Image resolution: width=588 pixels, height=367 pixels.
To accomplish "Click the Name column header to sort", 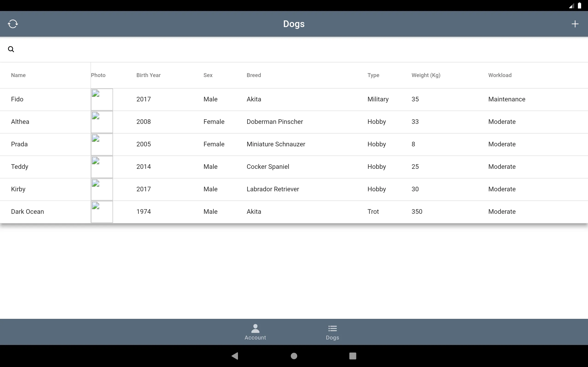I will coord(18,75).
